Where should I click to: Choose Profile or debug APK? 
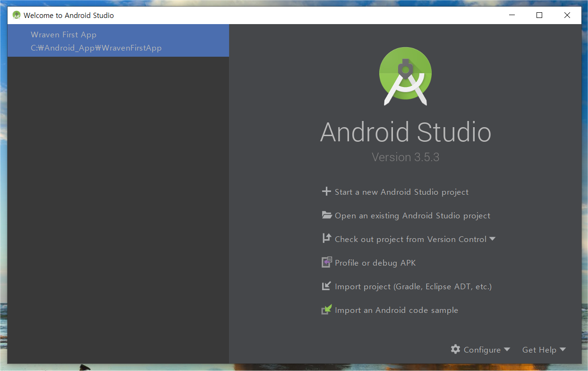pyautogui.click(x=375, y=263)
